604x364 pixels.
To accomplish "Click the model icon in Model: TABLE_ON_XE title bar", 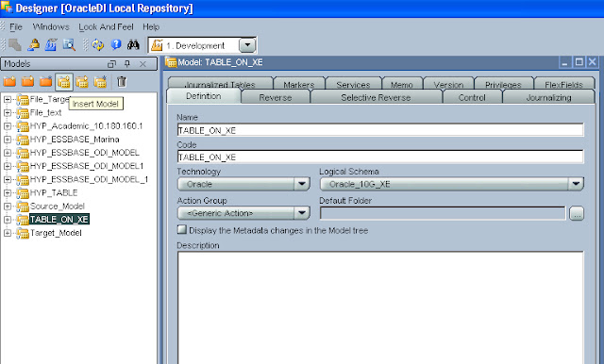I will (x=171, y=62).
